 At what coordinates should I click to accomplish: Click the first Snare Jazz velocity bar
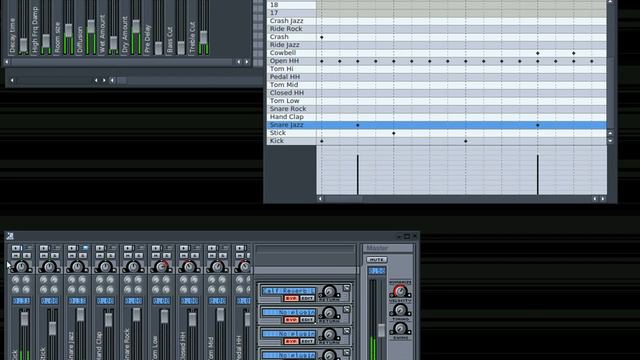[358, 175]
